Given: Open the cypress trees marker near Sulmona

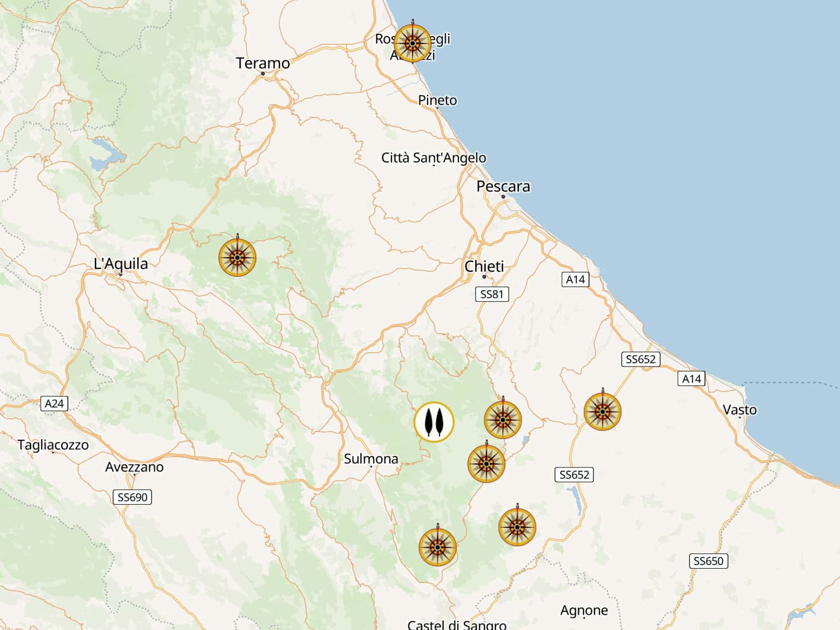Looking at the screenshot, I should coord(434,422).
